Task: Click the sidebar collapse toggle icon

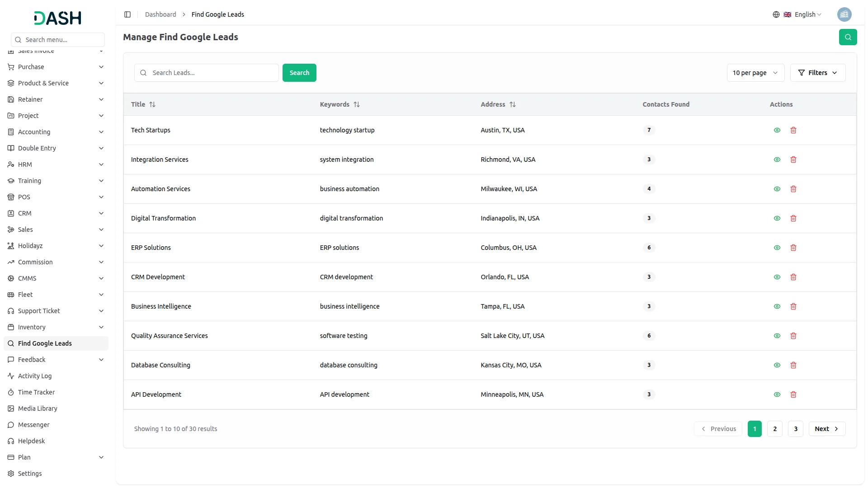Action: point(127,14)
